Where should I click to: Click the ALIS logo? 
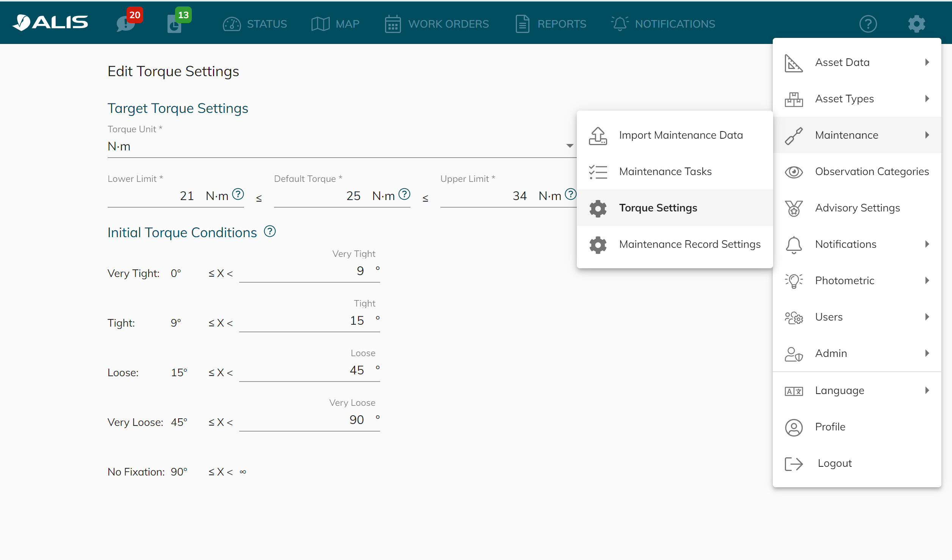50,23
